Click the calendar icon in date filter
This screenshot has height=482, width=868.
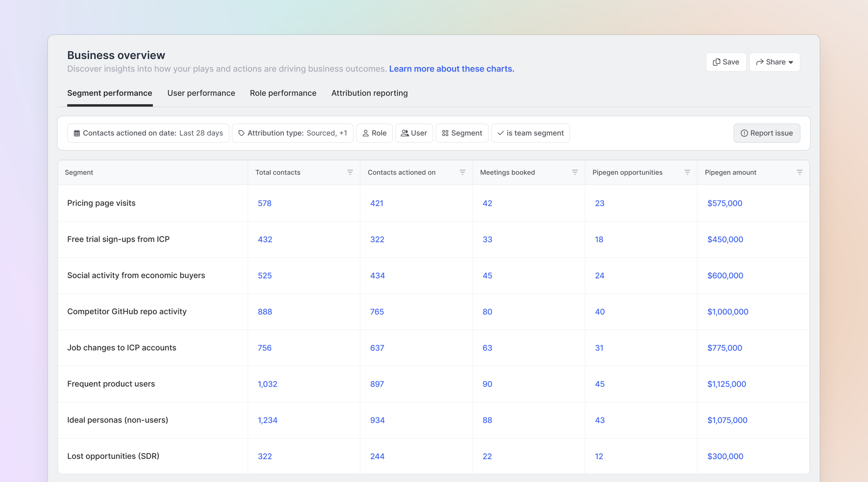click(77, 133)
